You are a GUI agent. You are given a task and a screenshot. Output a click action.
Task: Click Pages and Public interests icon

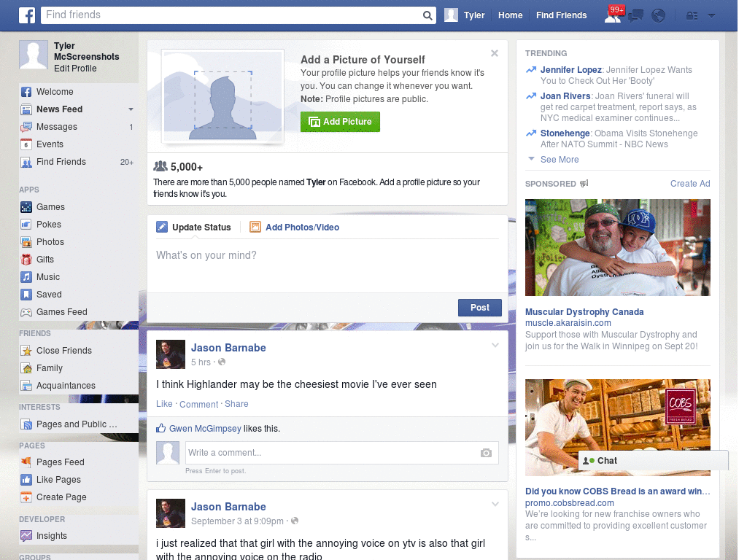click(x=26, y=424)
